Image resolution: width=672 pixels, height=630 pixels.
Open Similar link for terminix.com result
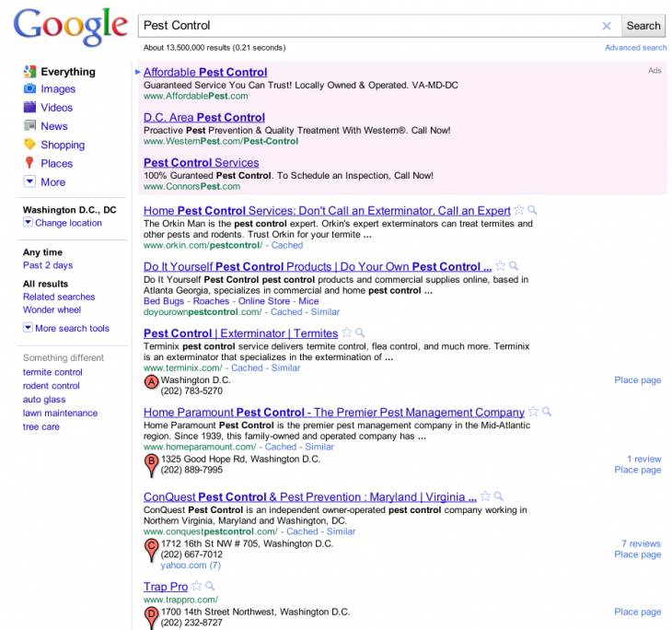(x=285, y=368)
